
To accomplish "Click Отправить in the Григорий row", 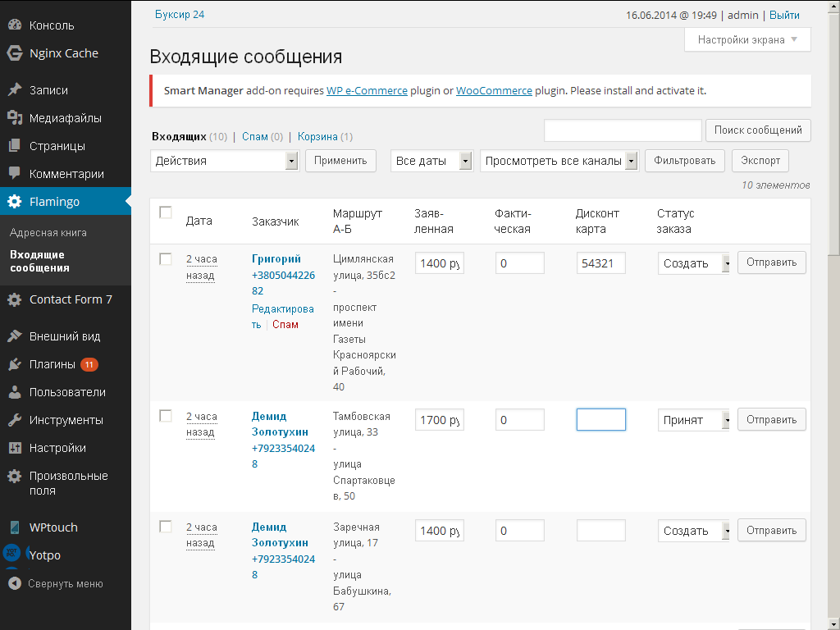I will point(771,262).
